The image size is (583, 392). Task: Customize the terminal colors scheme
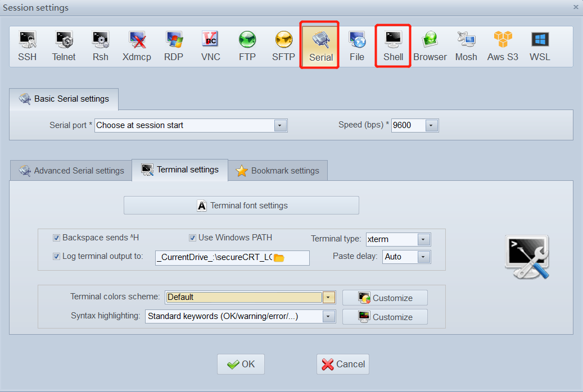pos(385,298)
